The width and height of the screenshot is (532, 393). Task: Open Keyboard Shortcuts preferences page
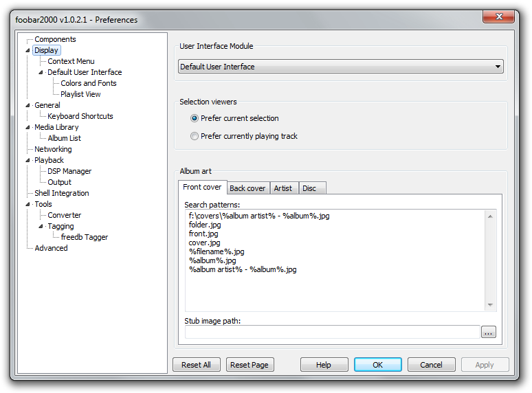80,116
